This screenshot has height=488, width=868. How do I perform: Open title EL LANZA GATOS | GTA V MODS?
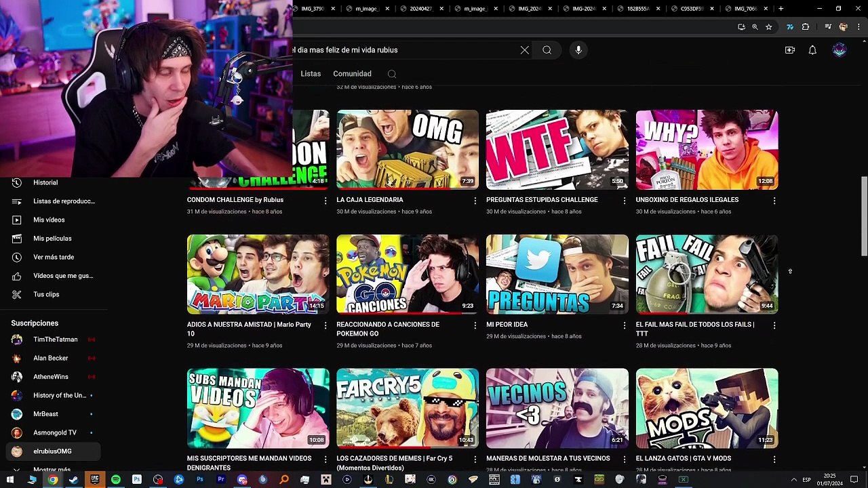(x=683, y=459)
